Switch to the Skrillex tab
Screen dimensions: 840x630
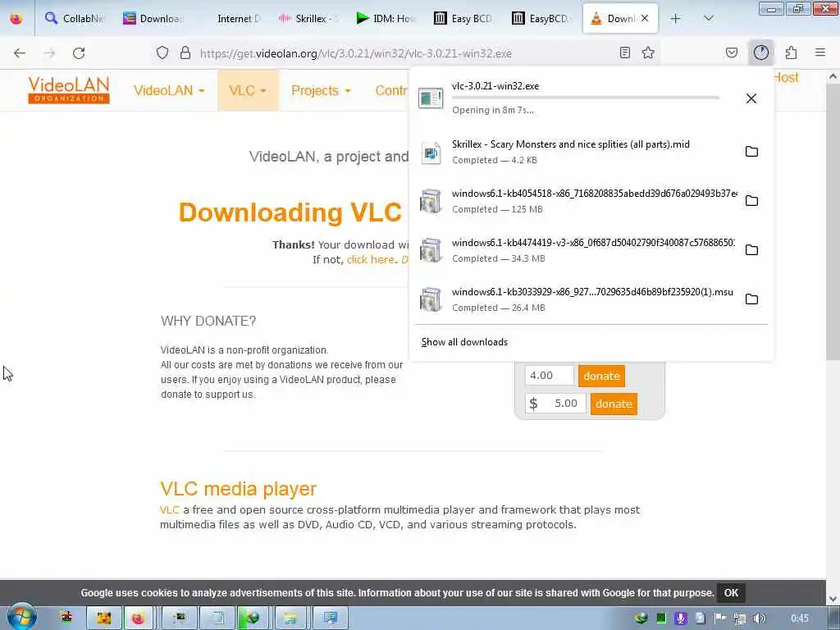point(308,18)
